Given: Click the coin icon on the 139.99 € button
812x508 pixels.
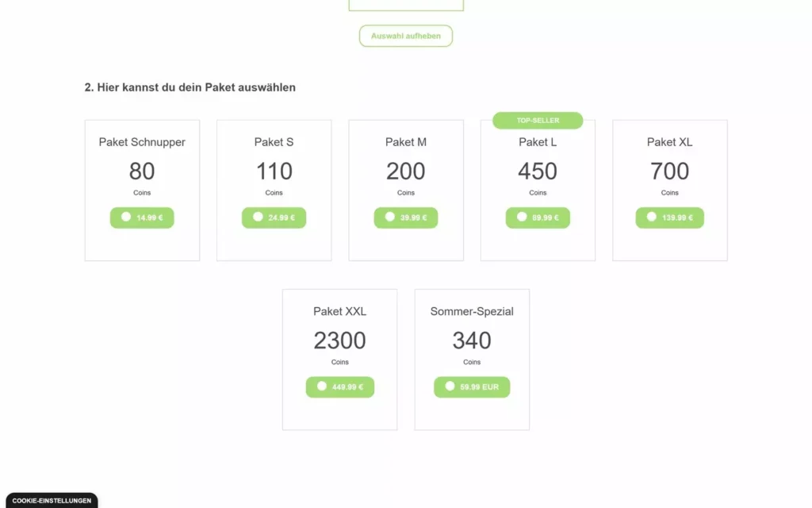Looking at the screenshot, I should 651,217.
